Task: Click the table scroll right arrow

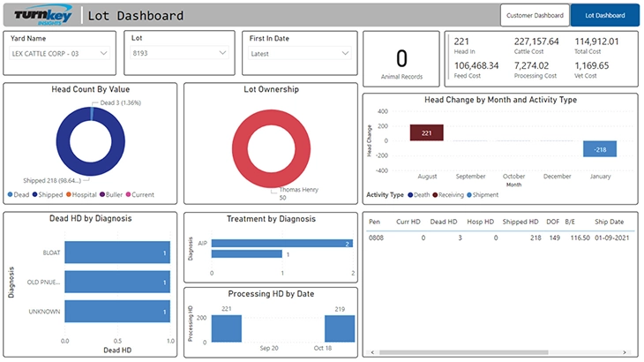Action: click(x=625, y=352)
